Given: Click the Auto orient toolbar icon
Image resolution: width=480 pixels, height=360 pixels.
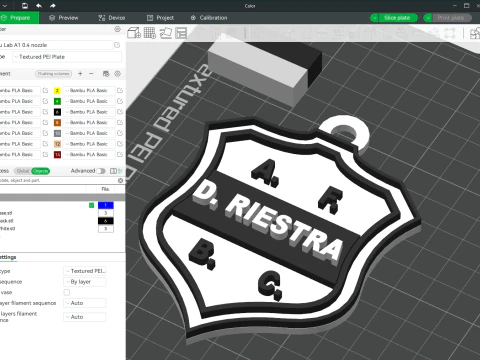Looking at the screenshot, I should pyautogui.click(x=166, y=33).
